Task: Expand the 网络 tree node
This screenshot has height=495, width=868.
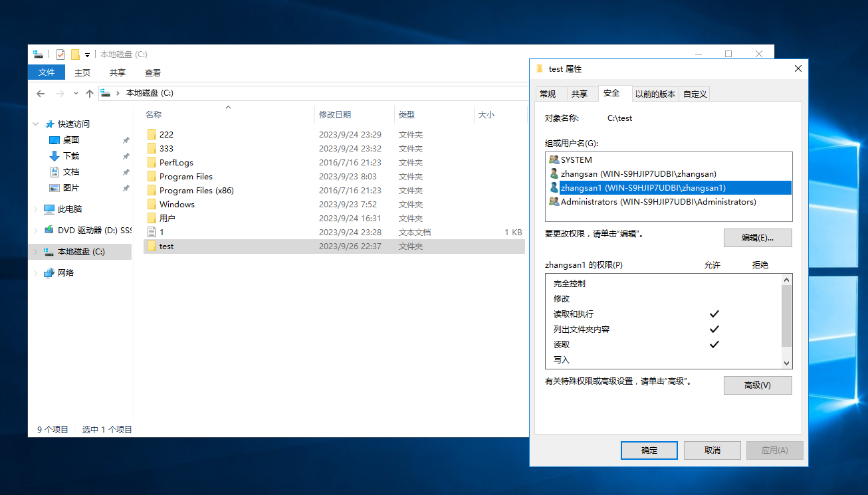Action: tap(36, 273)
